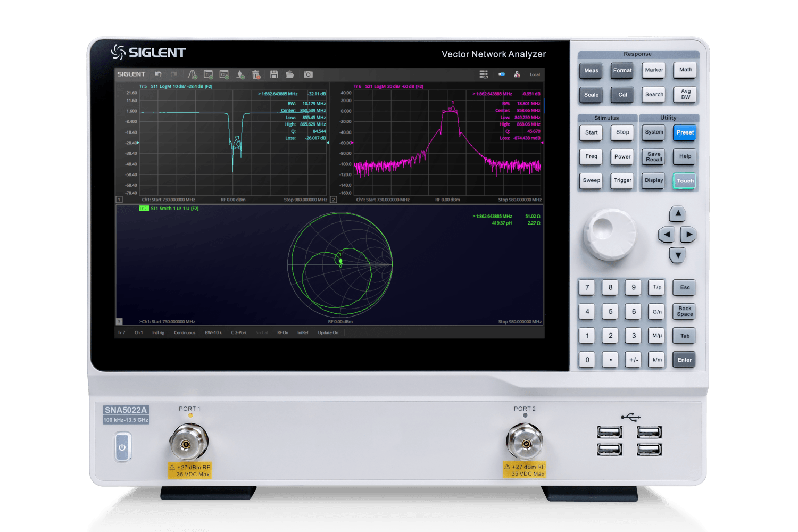
Task: Toggle RF On in the status bar
Action: (x=282, y=332)
